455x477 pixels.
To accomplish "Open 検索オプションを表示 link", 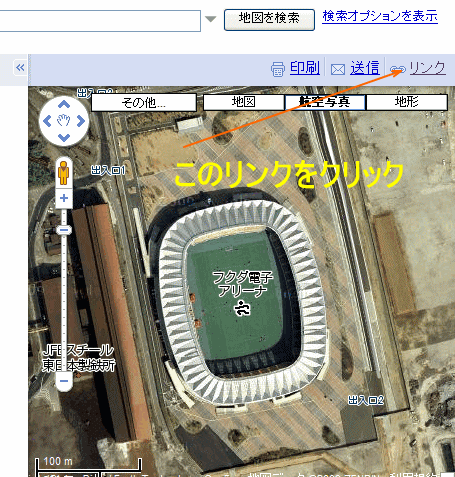I will [x=380, y=16].
